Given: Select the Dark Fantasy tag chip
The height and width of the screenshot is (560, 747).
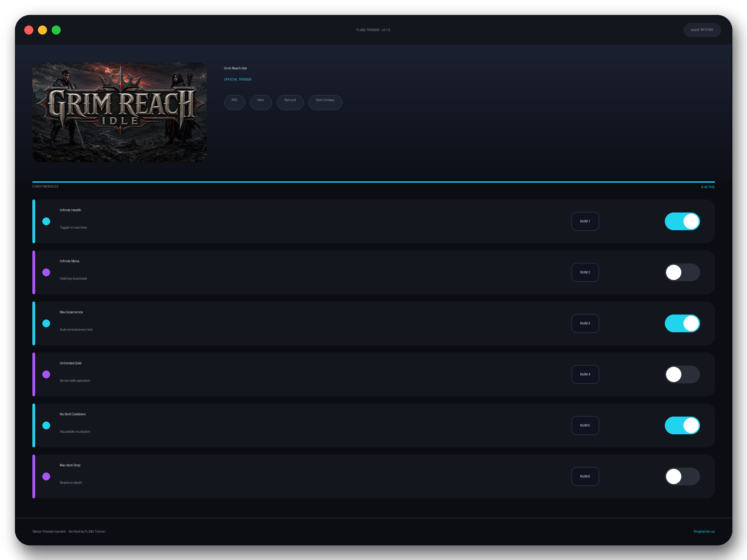Looking at the screenshot, I should pyautogui.click(x=325, y=102).
